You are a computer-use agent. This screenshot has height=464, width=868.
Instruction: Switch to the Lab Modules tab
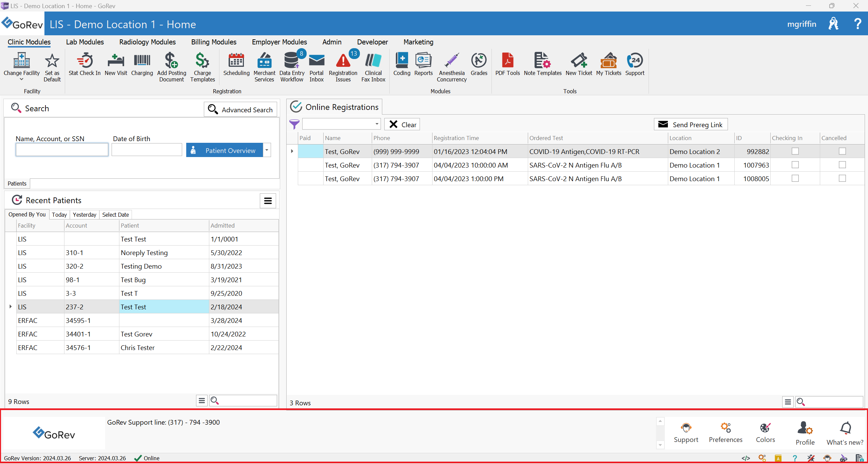(x=85, y=42)
